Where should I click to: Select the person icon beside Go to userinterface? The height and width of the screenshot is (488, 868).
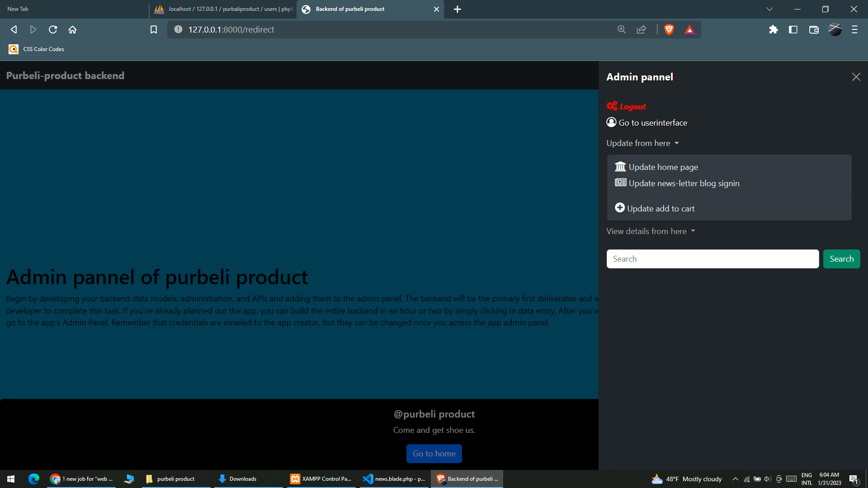pyautogui.click(x=611, y=122)
